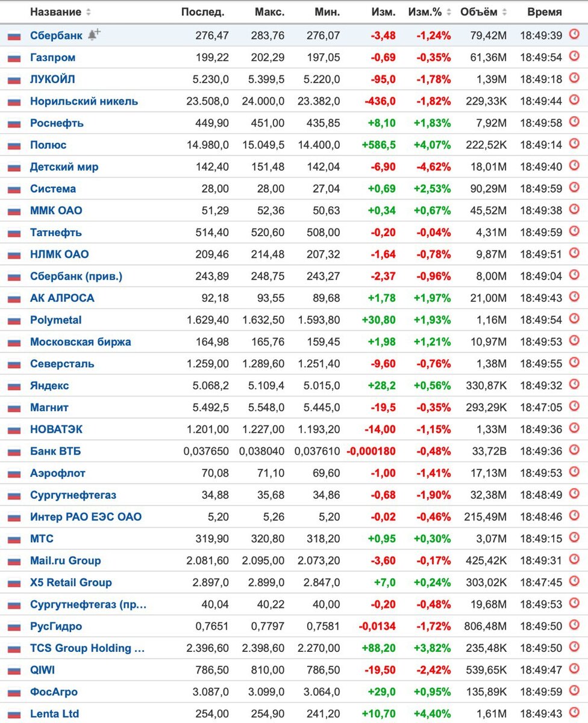Viewport: 588px width, 723px height.
Task: Click the clock icon in the Магнит row
Action: 574,406
